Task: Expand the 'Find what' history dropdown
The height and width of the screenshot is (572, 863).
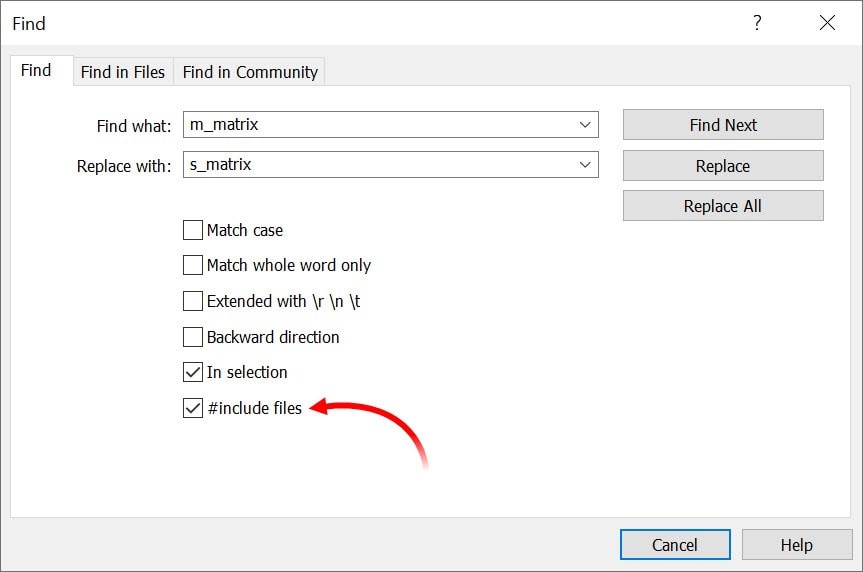Action: point(585,125)
